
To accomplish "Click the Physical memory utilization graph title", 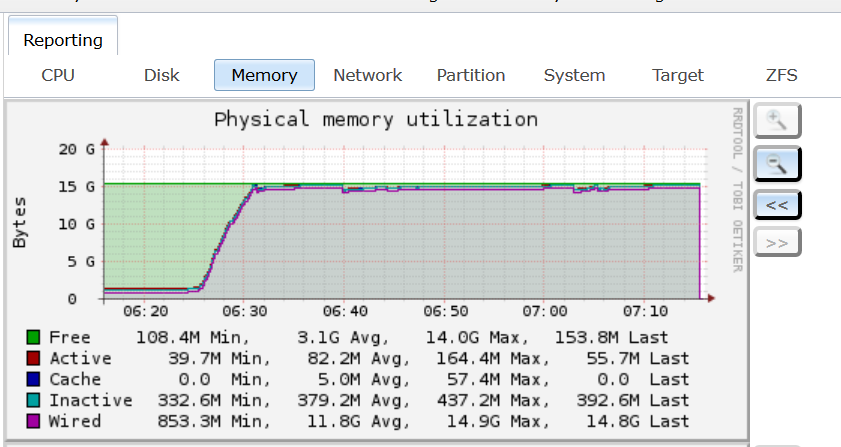I will 376,120.
